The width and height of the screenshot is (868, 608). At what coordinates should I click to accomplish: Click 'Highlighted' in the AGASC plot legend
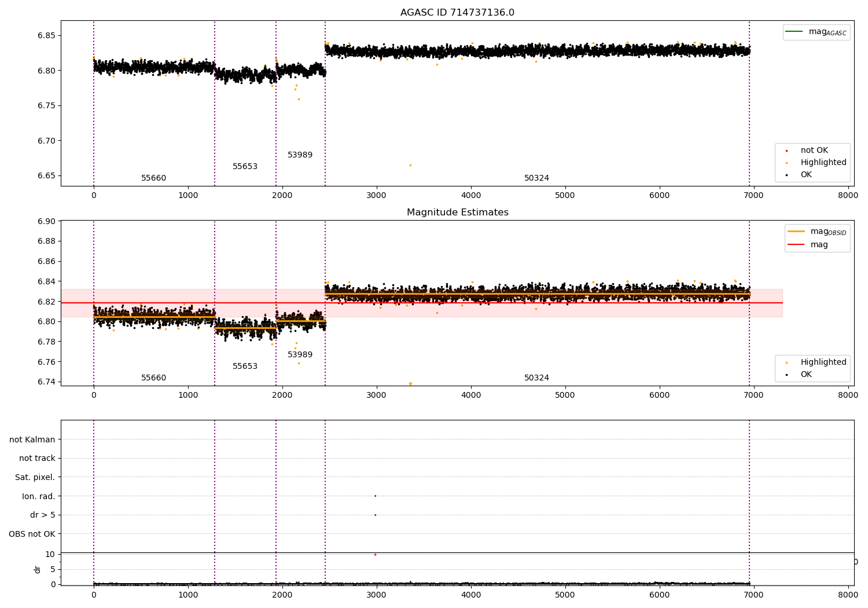817,162
